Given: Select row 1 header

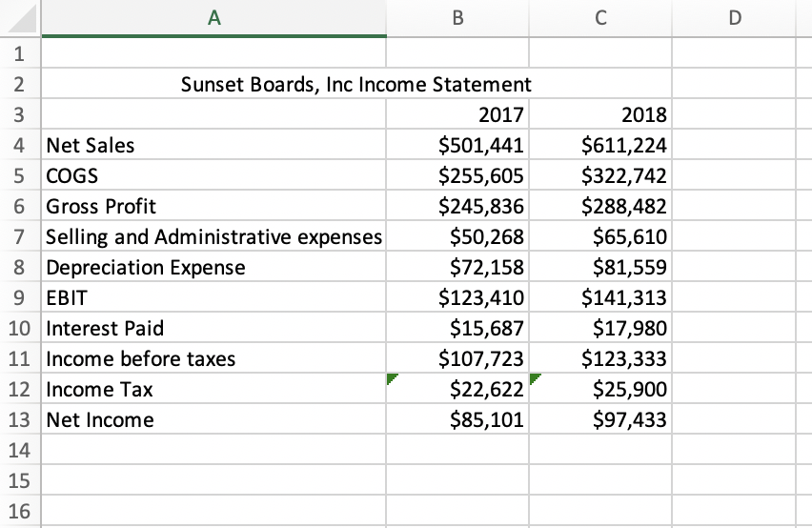Looking at the screenshot, I should point(20,52).
